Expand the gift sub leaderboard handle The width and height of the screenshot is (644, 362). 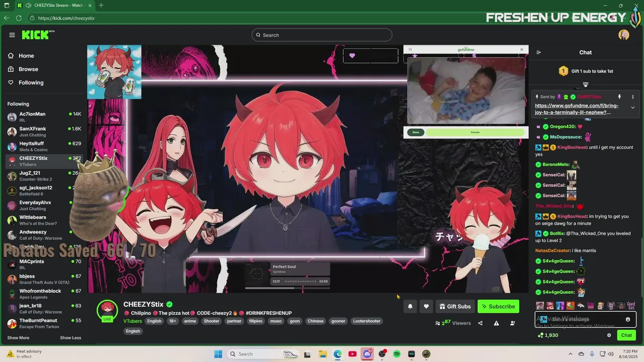click(586, 84)
